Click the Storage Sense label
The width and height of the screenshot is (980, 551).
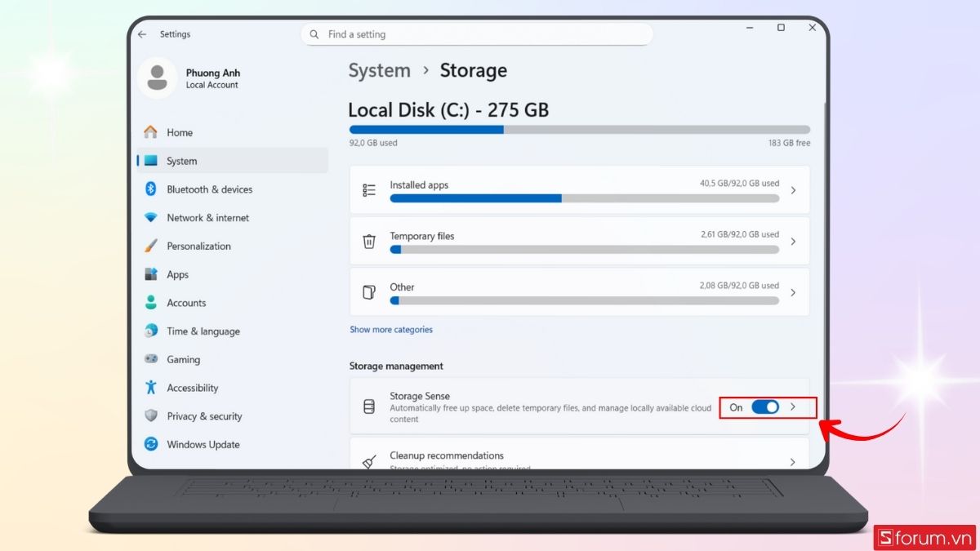[420, 396]
